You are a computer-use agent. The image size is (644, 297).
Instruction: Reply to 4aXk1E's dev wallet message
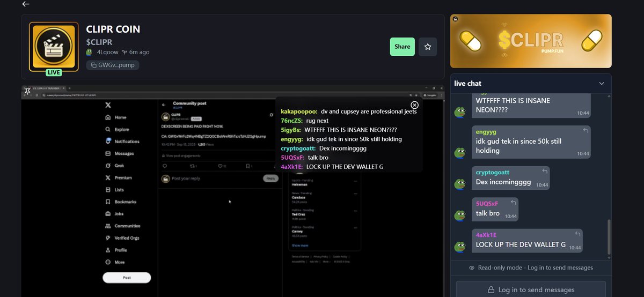tap(577, 234)
